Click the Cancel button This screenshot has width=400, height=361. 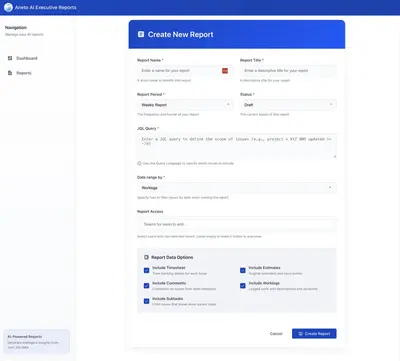pyautogui.click(x=276, y=334)
